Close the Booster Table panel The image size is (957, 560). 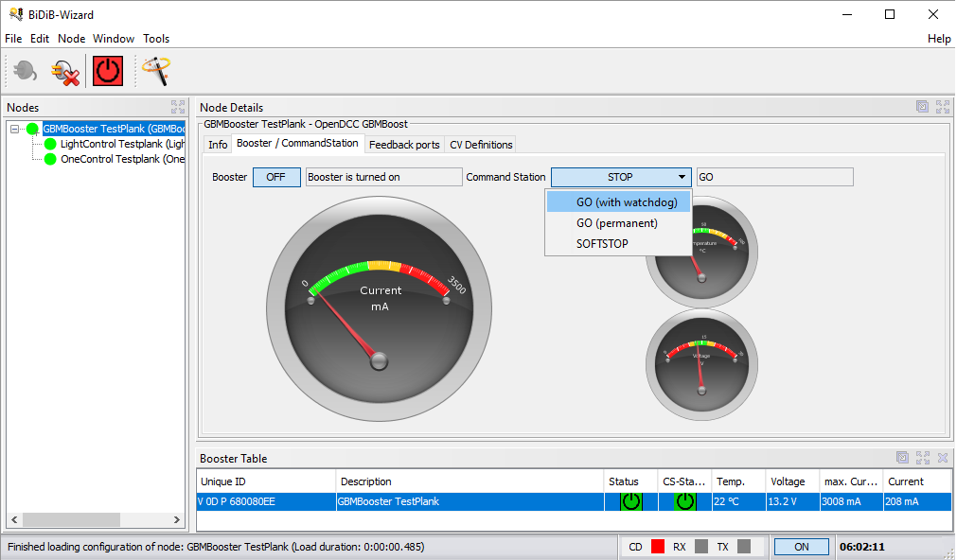[x=943, y=458]
